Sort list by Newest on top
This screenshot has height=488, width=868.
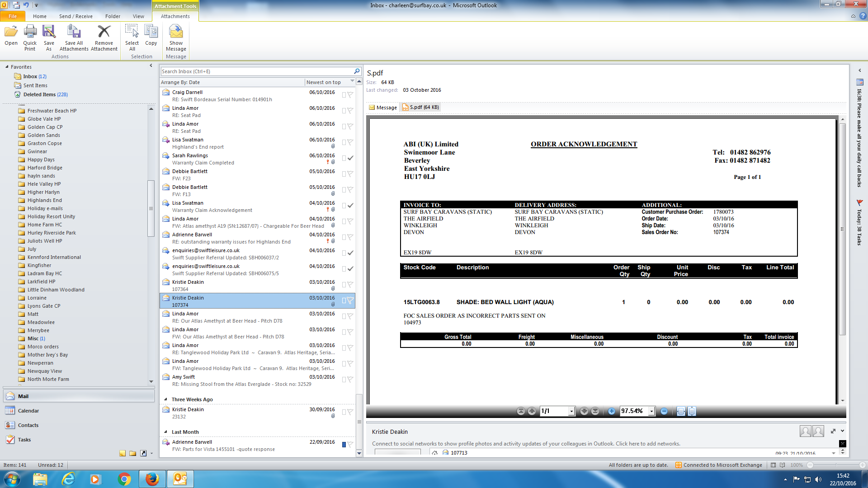[324, 82]
